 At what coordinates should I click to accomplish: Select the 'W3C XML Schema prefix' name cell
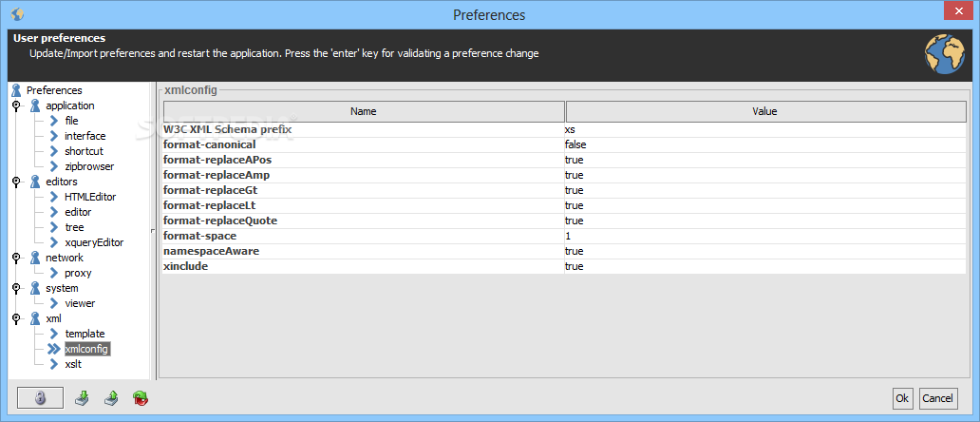363,129
